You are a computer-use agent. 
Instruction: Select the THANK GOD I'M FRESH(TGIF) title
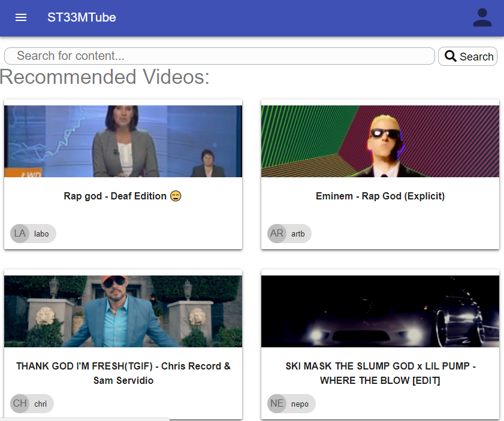pyautogui.click(x=123, y=373)
